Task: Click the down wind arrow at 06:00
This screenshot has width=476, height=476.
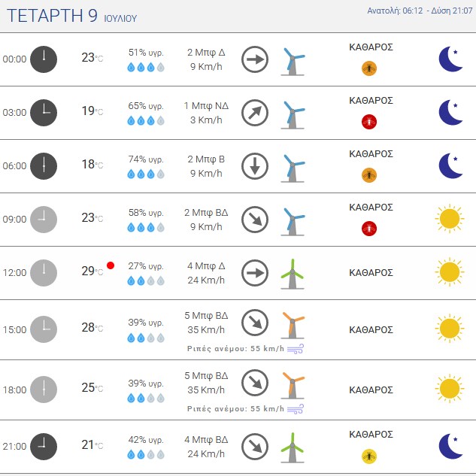Action: tap(255, 166)
